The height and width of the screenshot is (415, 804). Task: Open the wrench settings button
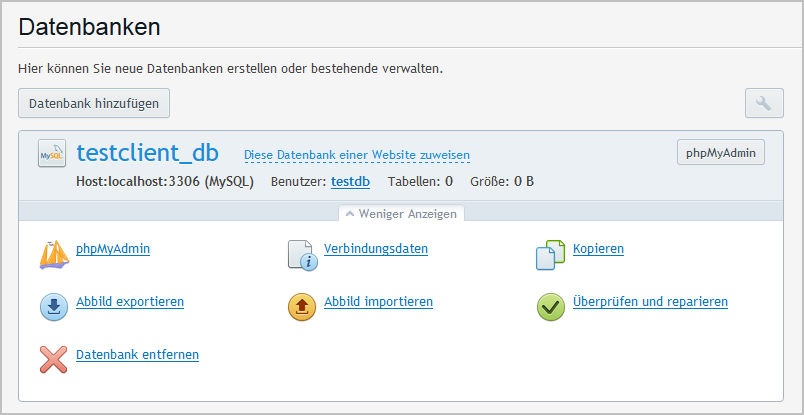point(764,103)
